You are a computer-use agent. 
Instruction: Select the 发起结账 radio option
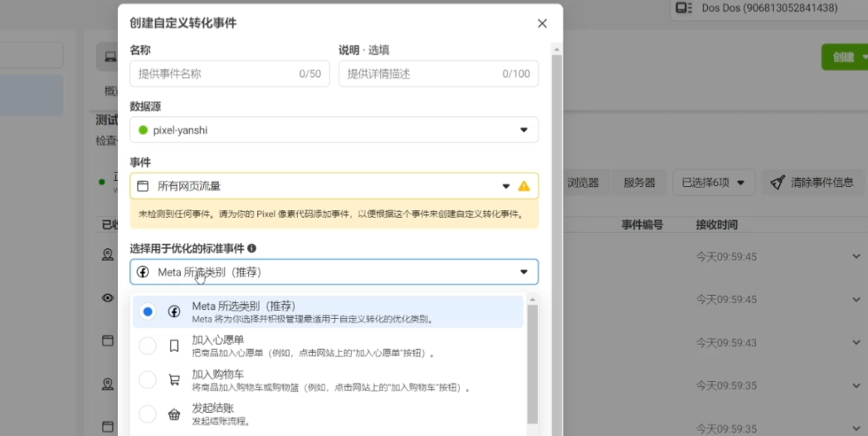pyautogui.click(x=147, y=414)
